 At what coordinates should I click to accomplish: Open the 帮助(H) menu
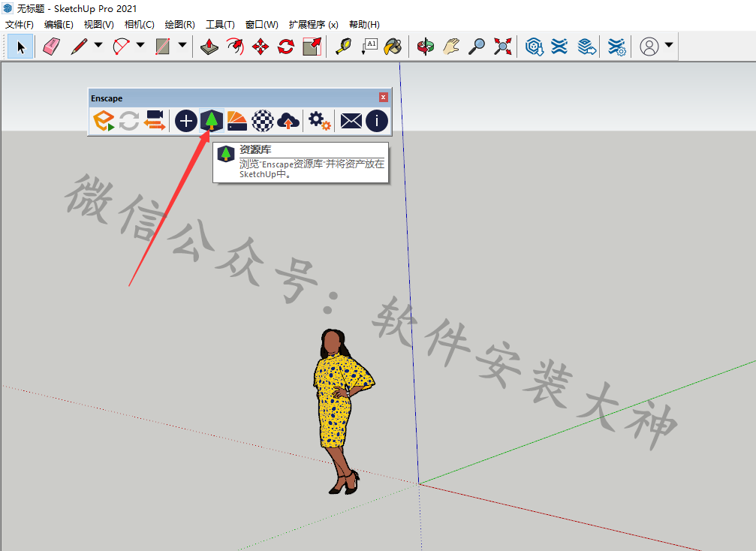(x=364, y=25)
